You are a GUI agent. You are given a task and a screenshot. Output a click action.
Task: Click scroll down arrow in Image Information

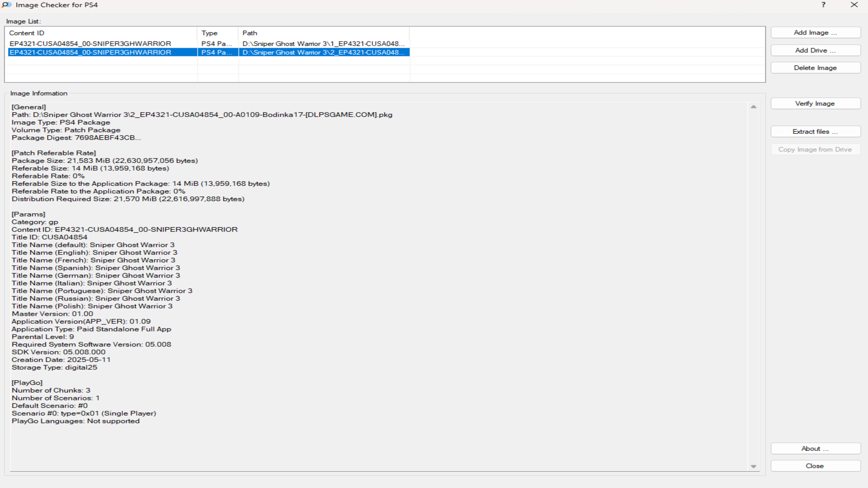point(753,466)
